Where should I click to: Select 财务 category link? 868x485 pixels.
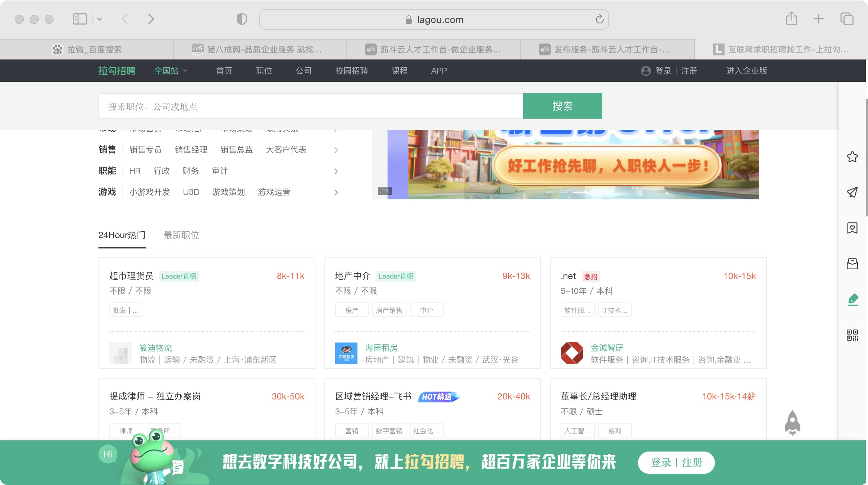point(191,171)
